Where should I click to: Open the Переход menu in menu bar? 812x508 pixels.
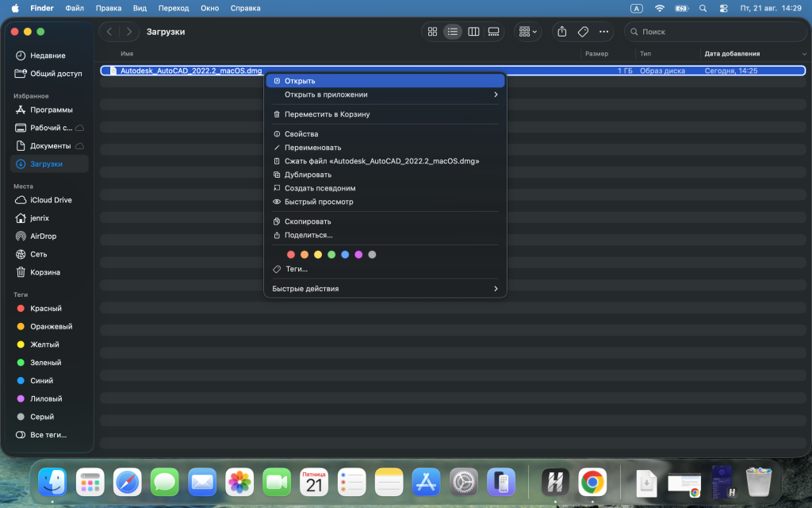pyautogui.click(x=174, y=8)
